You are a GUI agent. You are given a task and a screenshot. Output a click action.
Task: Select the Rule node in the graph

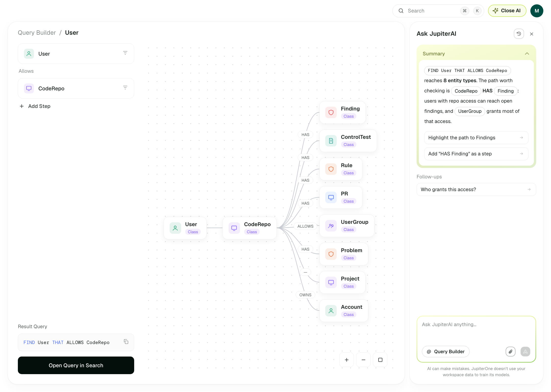tap(341, 169)
